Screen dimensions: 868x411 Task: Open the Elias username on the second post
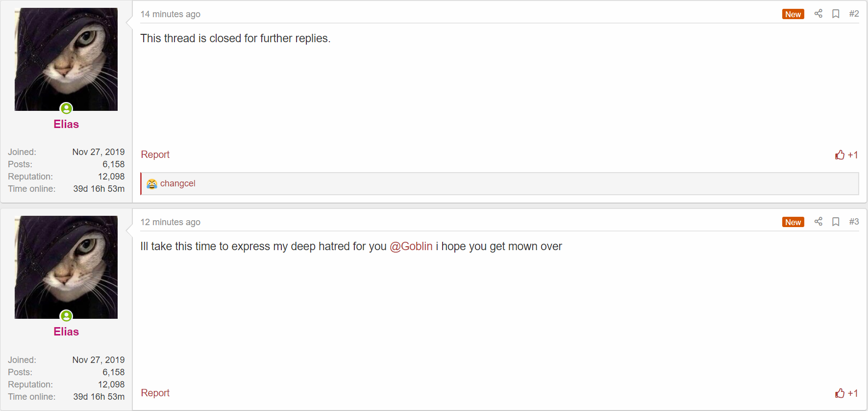click(66, 332)
